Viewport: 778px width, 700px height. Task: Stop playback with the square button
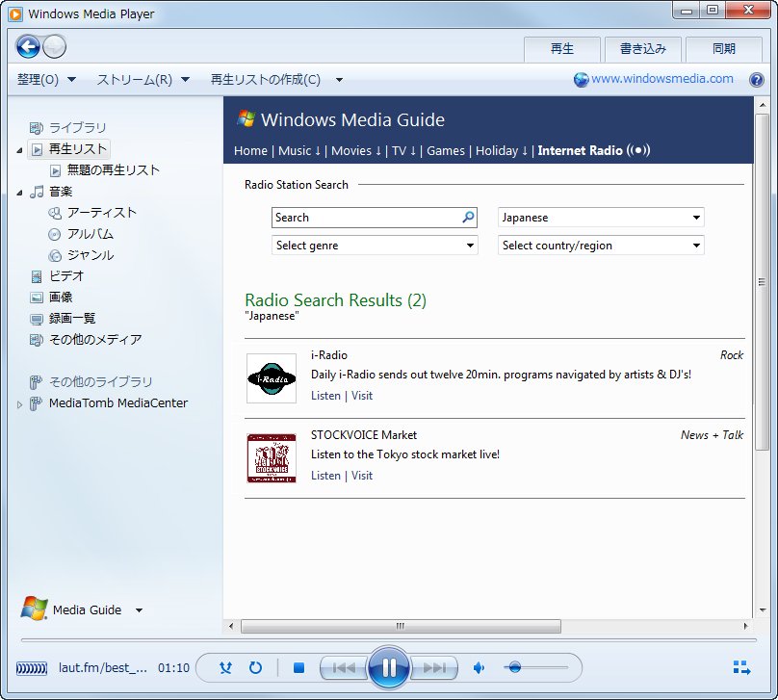pyautogui.click(x=298, y=668)
